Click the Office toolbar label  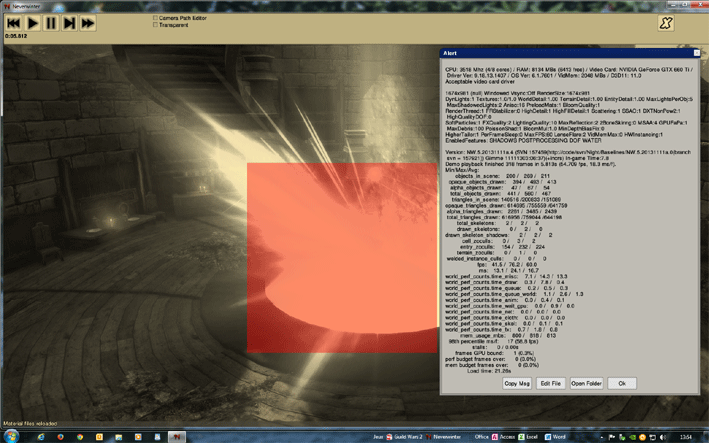tap(482, 437)
